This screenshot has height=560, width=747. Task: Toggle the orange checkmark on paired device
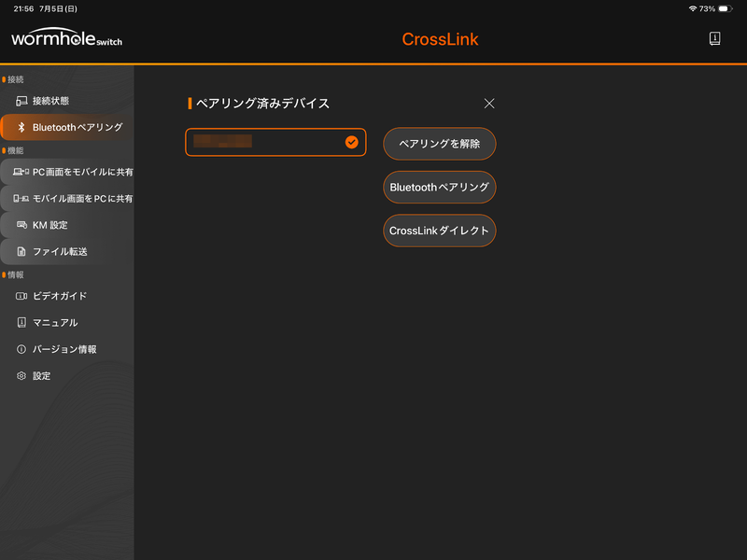(x=352, y=142)
